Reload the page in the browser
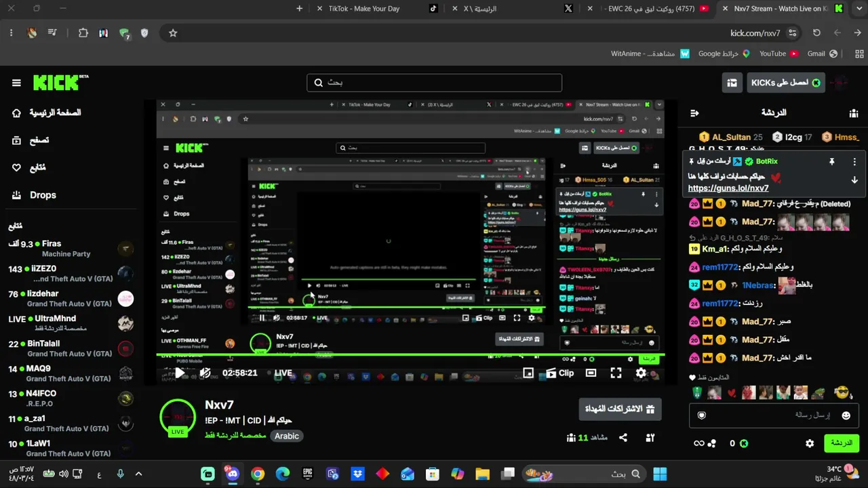 (816, 33)
